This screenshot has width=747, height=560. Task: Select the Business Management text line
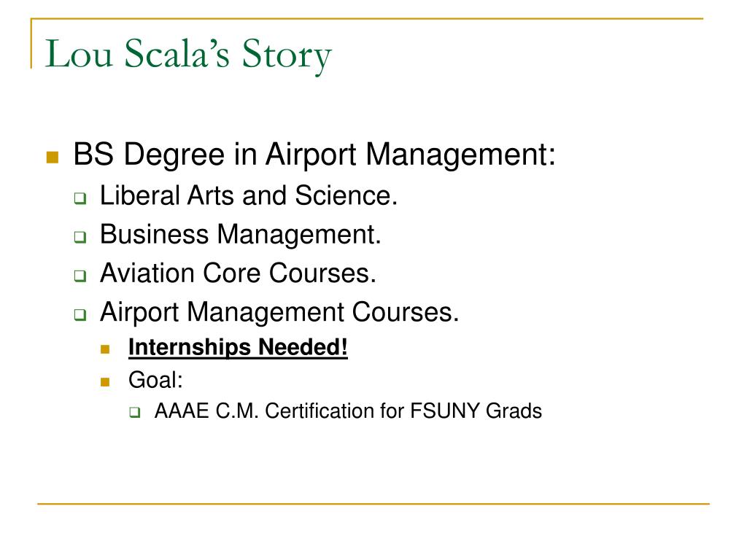pos(241,235)
